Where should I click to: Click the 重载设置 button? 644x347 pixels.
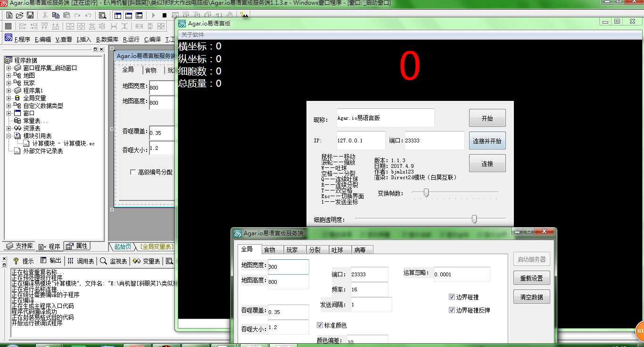[x=531, y=278]
